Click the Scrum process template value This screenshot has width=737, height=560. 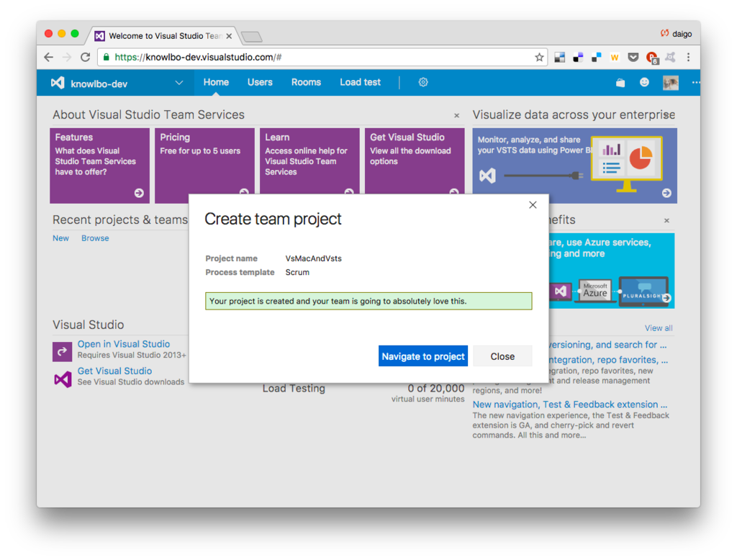(x=297, y=272)
